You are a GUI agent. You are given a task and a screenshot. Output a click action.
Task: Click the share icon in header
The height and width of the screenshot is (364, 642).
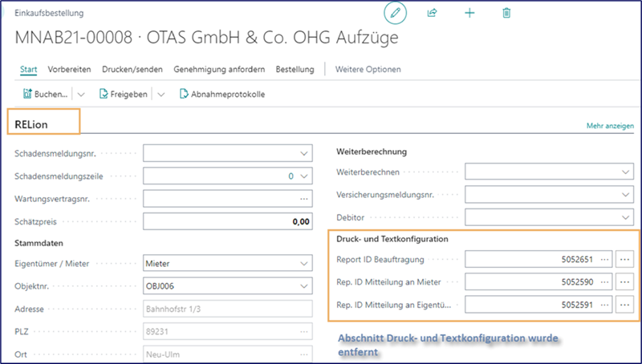(432, 13)
